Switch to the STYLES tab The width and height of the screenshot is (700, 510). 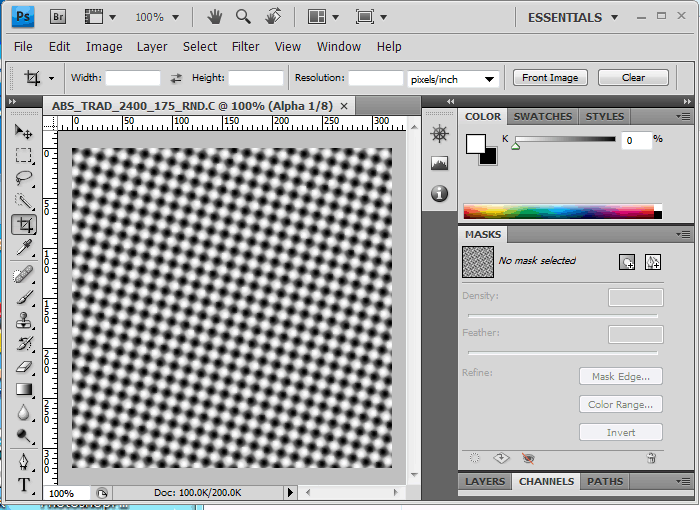pyautogui.click(x=604, y=117)
